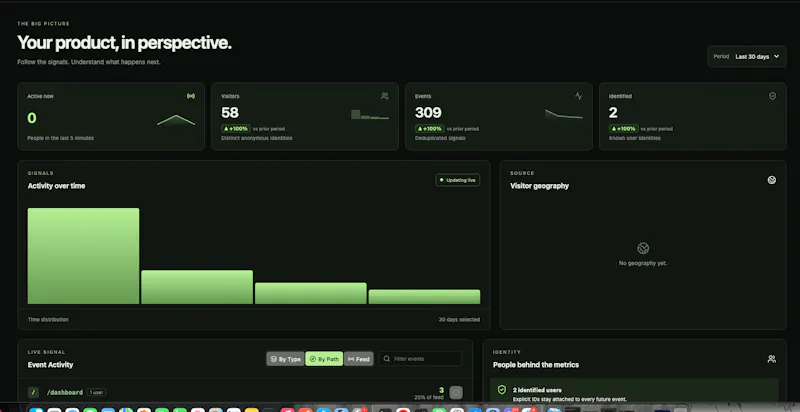Click the Activity over time heading
The width and height of the screenshot is (800, 412).
pyautogui.click(x=57, y=186)
